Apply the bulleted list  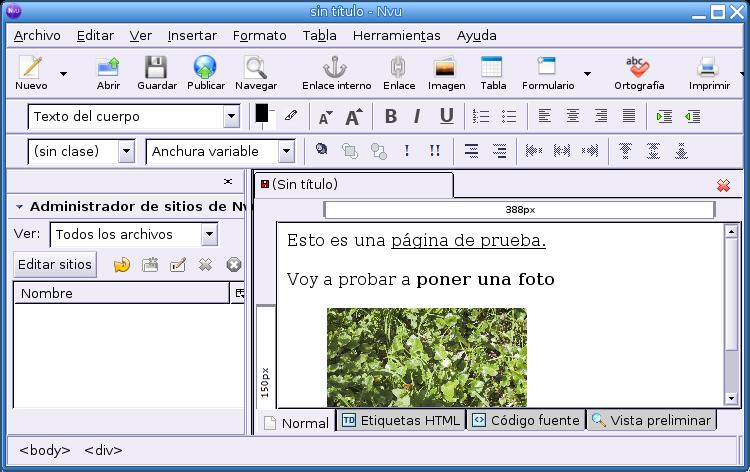point(509,116)
